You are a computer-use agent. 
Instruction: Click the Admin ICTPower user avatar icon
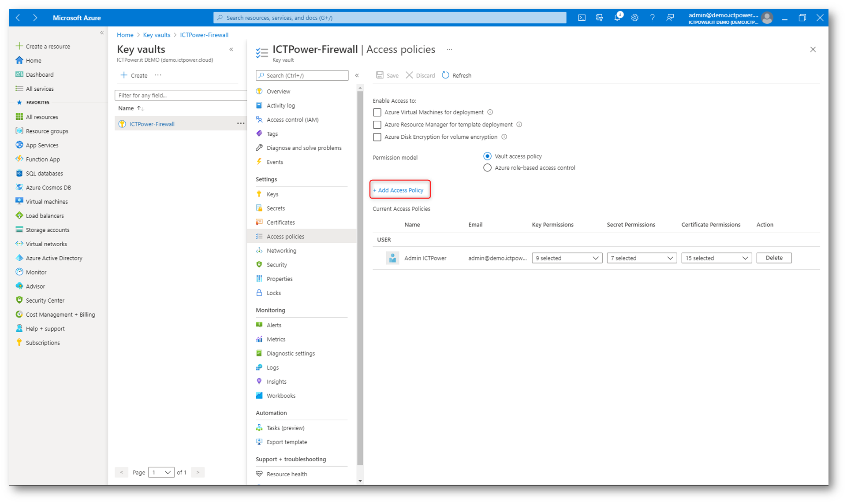click(392, 258)
